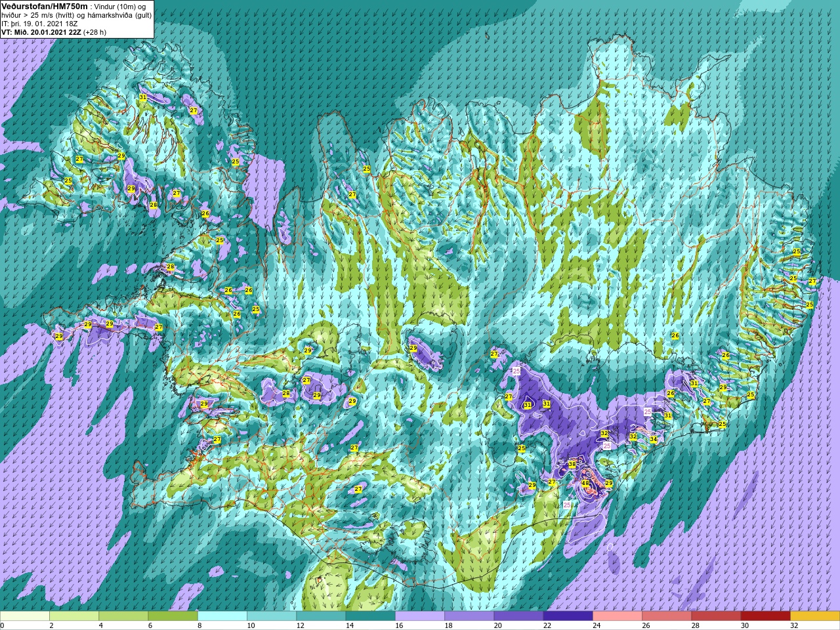The height and width of the screenshot is (630, 840).
Task: Click the deep indigo 22–24 m/s legend swatch
Action: (x=568, y=616)
